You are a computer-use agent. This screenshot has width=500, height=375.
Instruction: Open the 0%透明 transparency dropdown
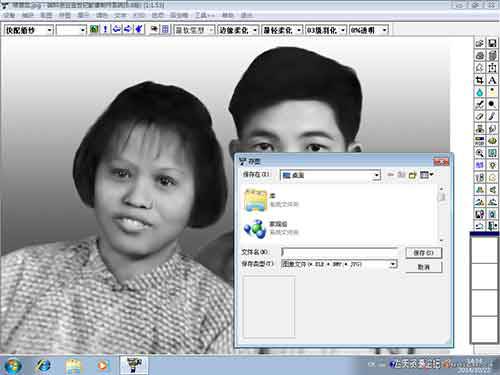point(369,30)
